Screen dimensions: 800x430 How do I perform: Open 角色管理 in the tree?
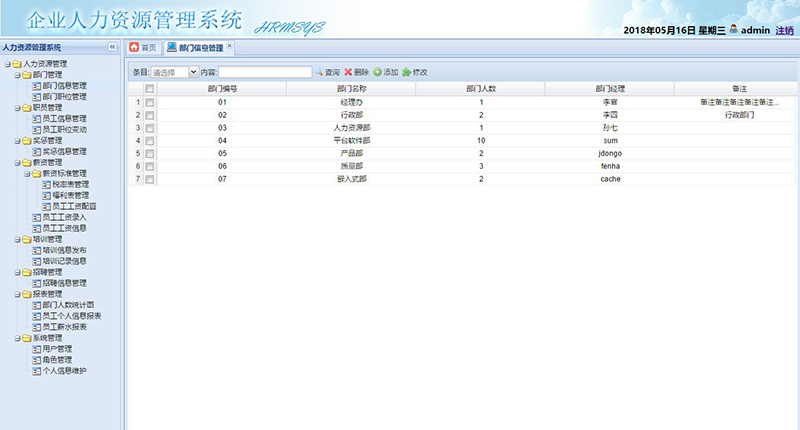click(57, 360)
